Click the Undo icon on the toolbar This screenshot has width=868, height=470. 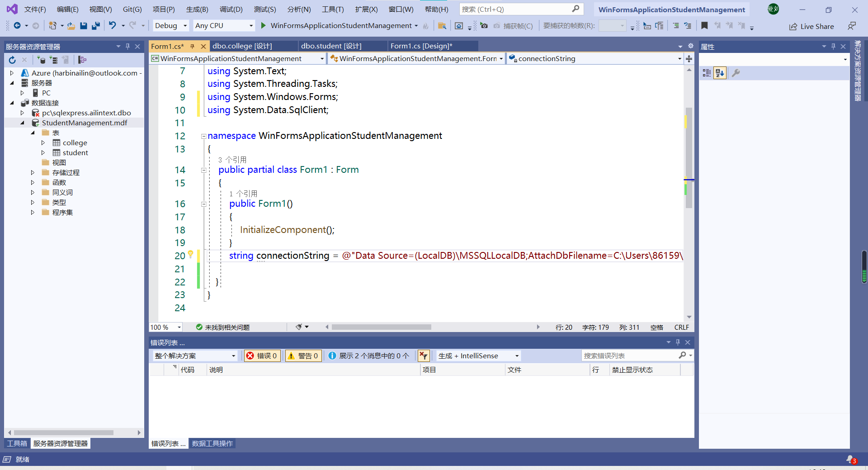[113, 26]
